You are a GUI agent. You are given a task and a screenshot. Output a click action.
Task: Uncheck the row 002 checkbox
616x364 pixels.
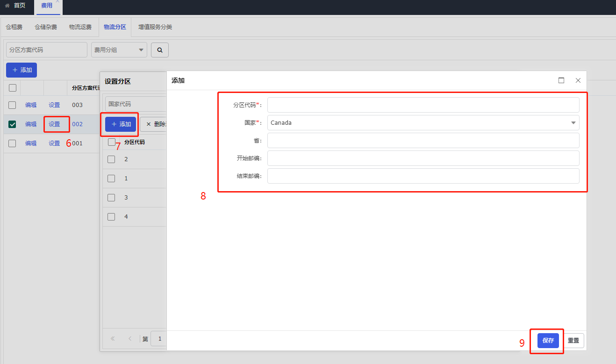pos(12,124)
